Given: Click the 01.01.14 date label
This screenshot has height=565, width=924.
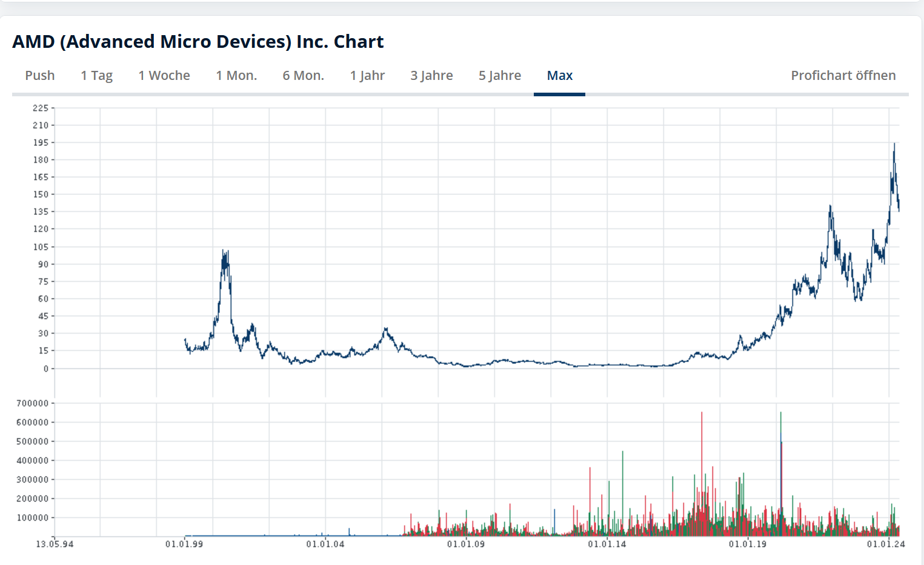Looking at the screenshot, I should point(607,544).
